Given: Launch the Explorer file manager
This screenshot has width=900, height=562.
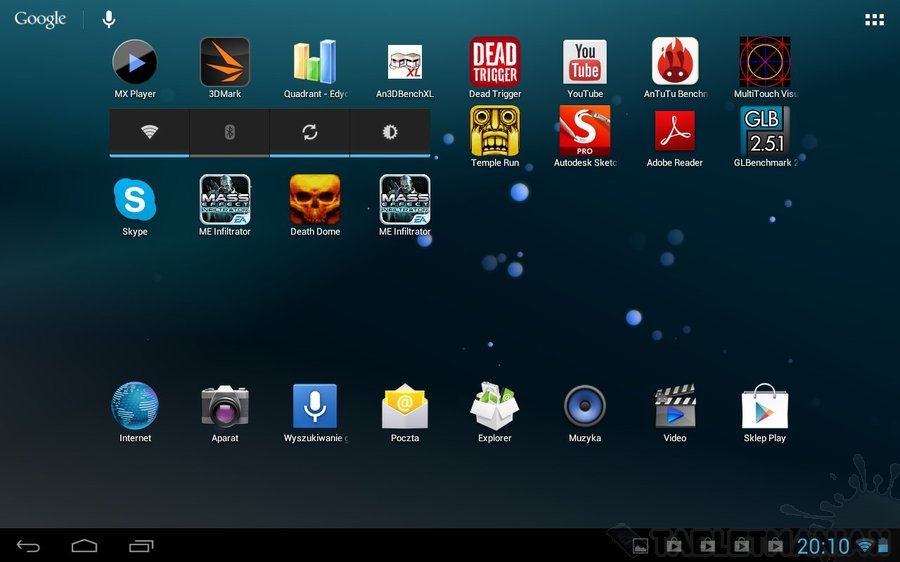Looking at the screenshot, I should click(495, 406).
